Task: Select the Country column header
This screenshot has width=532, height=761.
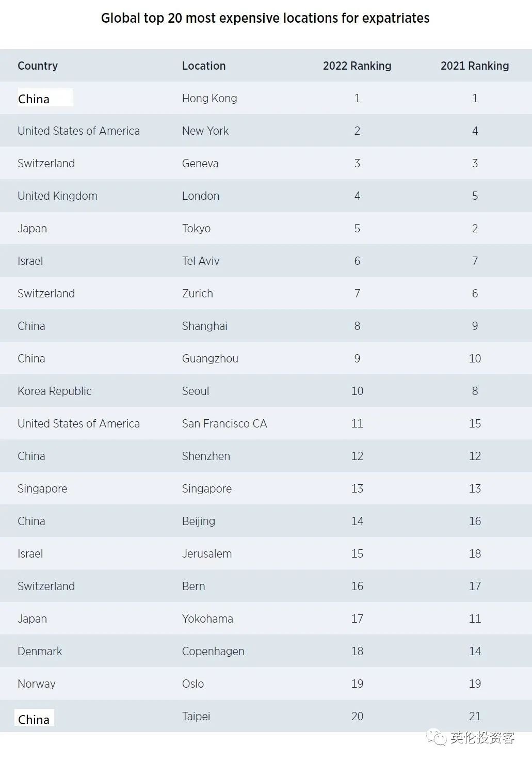Action: point(38,66)
